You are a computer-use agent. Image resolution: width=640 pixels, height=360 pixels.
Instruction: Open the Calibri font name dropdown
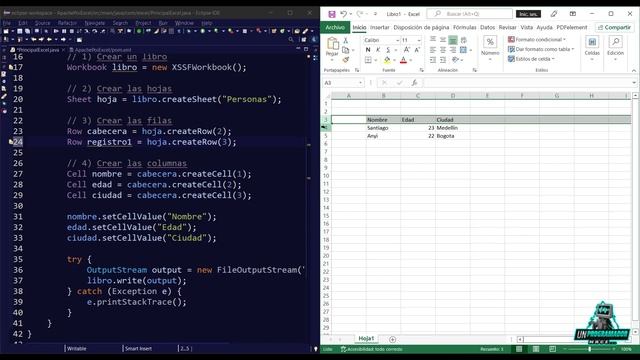pos(398,40)
